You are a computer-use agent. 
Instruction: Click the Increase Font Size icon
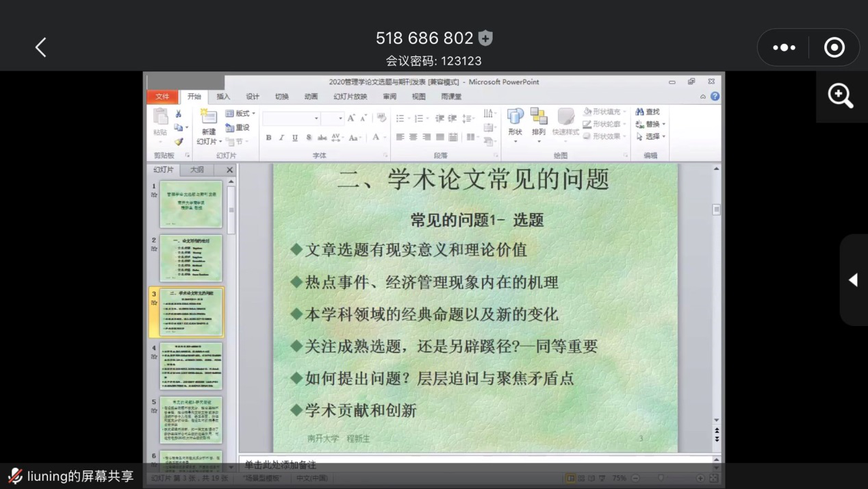point(351,118)
